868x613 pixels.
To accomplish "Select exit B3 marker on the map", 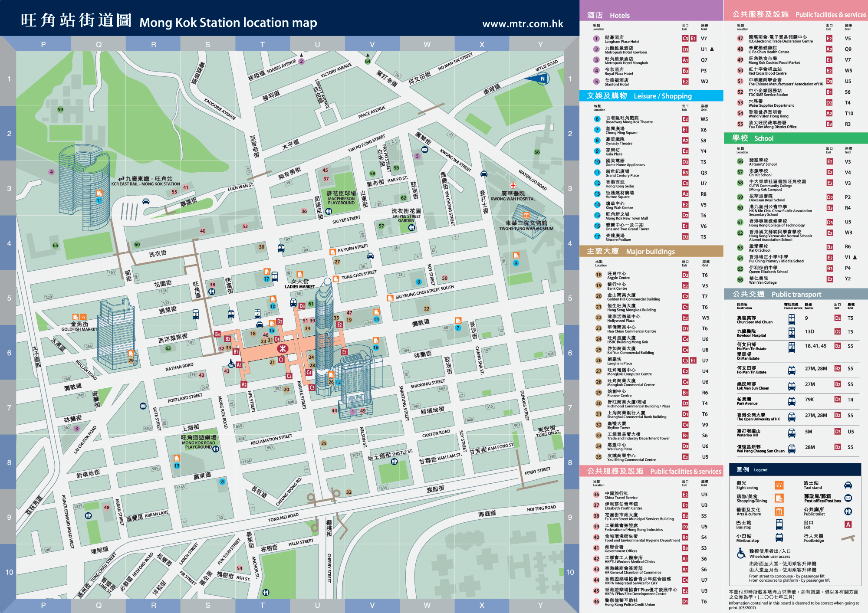I will (x=217, y=334).
